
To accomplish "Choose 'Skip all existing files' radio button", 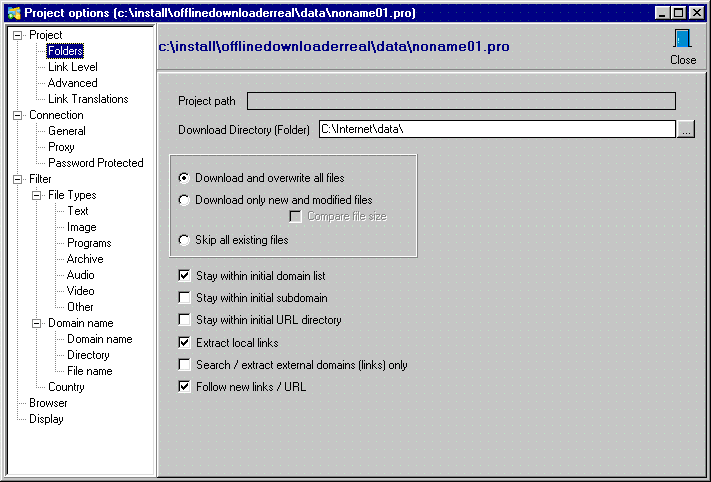I will [184, 240].
